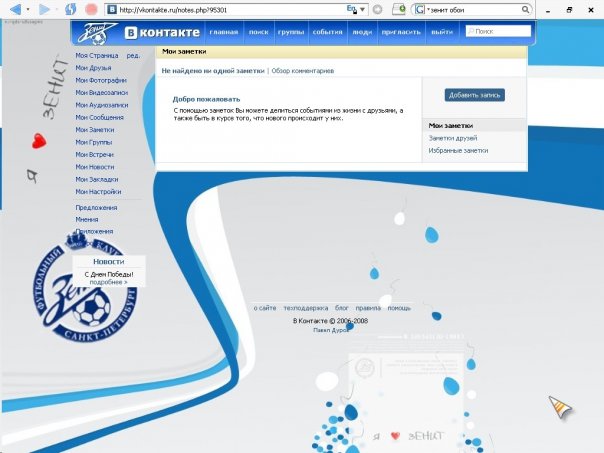The width and height of the screenshot is (604, 453).
Task: Click the С Днем Победы! news text
Action: [x=109, y=274]
